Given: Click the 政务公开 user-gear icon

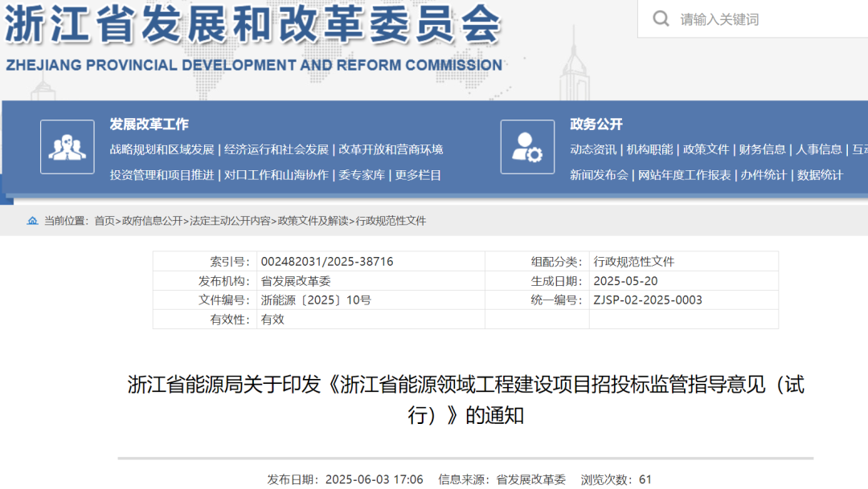Looking at the screenshot, I should point(527,147).
